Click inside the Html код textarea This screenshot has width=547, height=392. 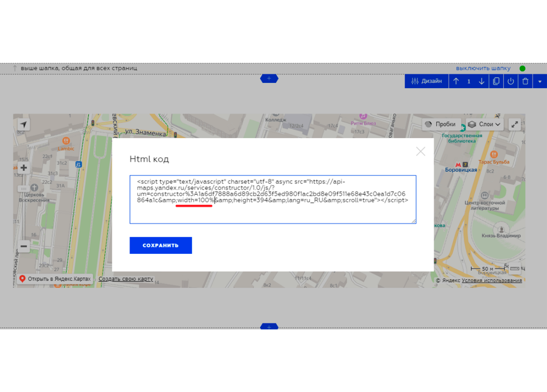tap(273, 200)
